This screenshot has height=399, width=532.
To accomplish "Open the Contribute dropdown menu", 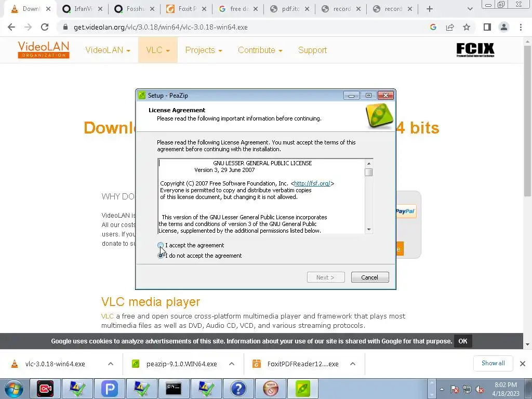I will 260,50.
